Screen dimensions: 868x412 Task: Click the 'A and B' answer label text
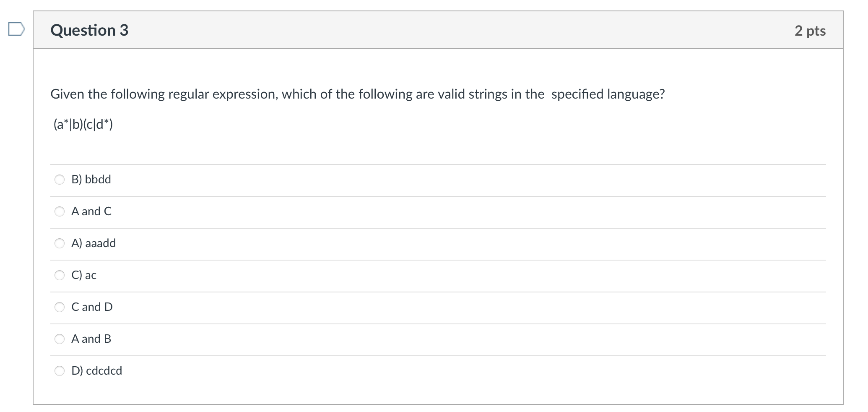click(91, 339)
